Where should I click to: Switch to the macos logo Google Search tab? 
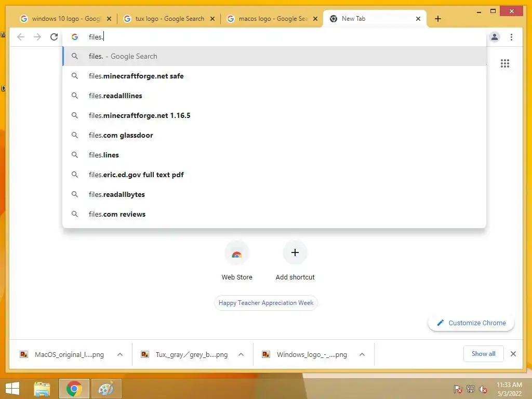coord(272,19)
